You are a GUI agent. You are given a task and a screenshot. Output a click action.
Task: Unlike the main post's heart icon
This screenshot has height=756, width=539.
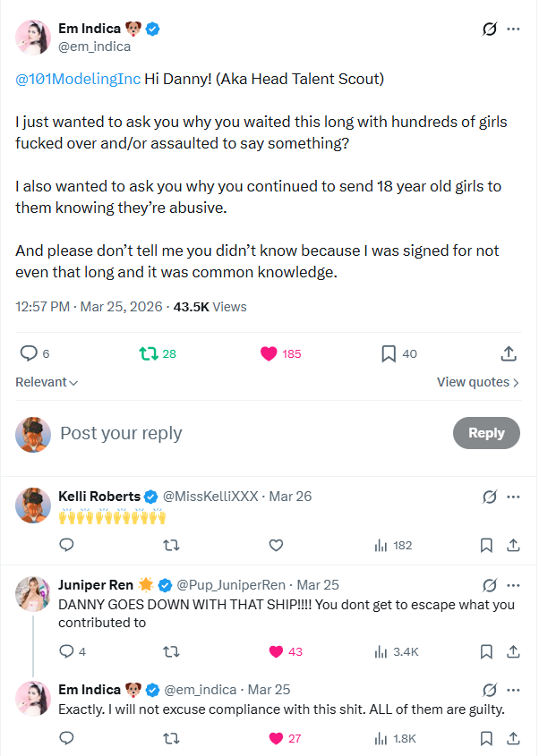click(x=268, y=353)
